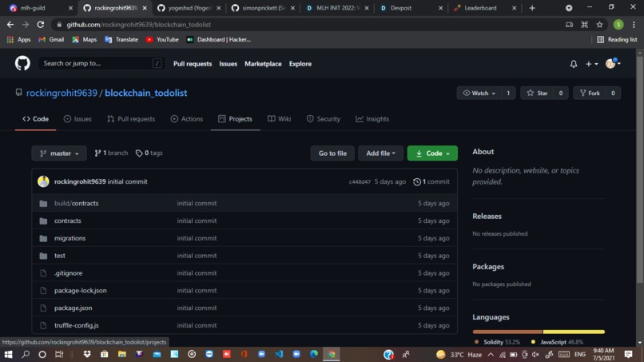Focus the Search or jump to field
The width and height of the screenshot is (644, 362).
point(101,63)
